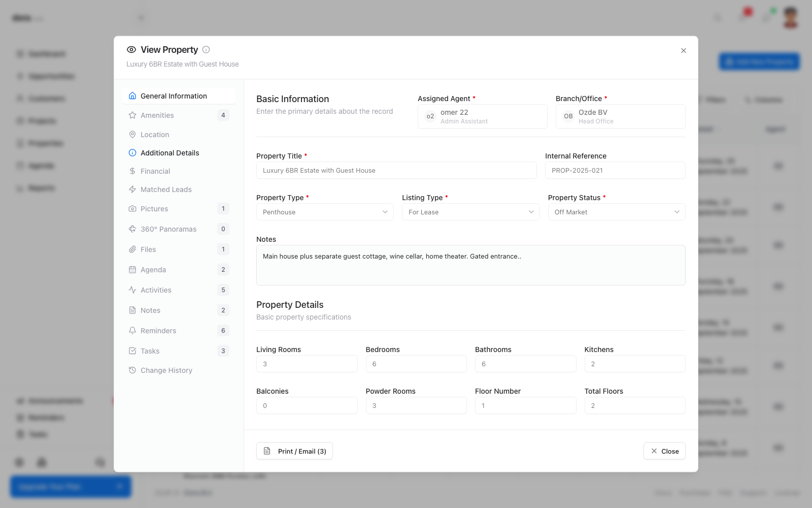The height and width of the screenshot is (508, 812).
Task: Click the Balconies field
Action: pyautogui.click(x=307, y=405)
